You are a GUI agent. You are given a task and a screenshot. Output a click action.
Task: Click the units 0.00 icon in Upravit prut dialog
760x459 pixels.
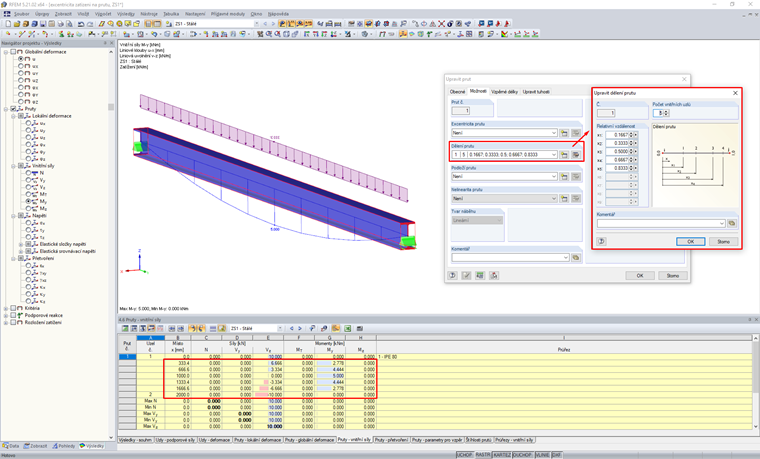coord(480,275)
